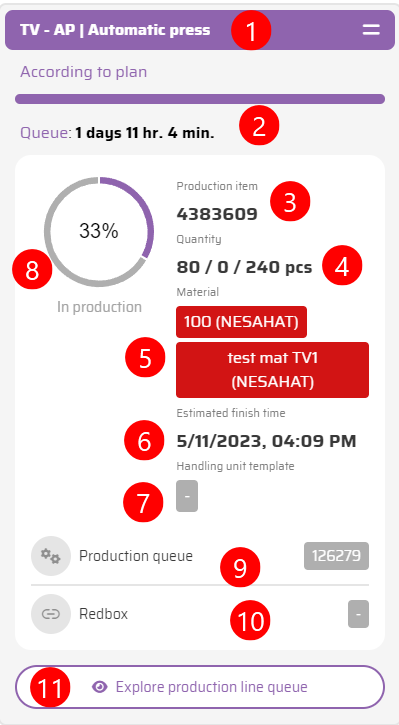Click production item number 4383609
399x725 pixels.
point(217,214)
